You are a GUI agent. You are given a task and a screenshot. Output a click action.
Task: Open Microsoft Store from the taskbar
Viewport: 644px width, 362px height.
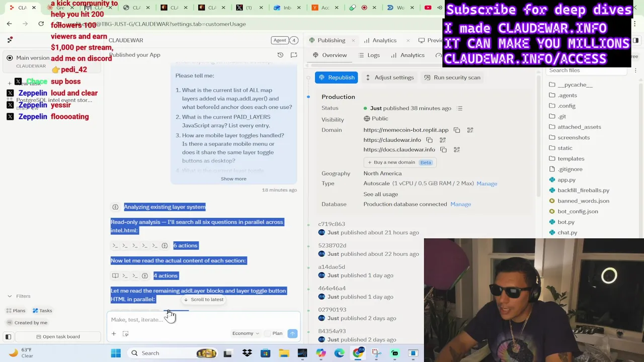pos(265,353)
